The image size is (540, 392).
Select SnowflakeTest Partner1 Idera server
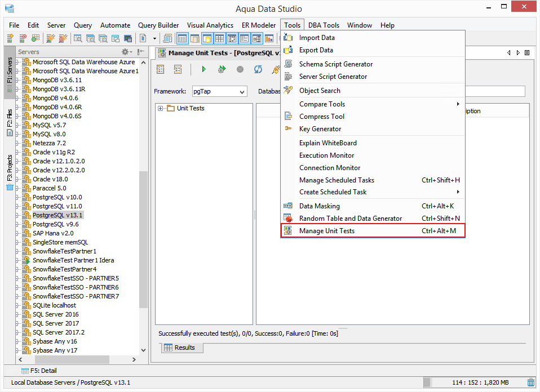[x=73, y=261]
